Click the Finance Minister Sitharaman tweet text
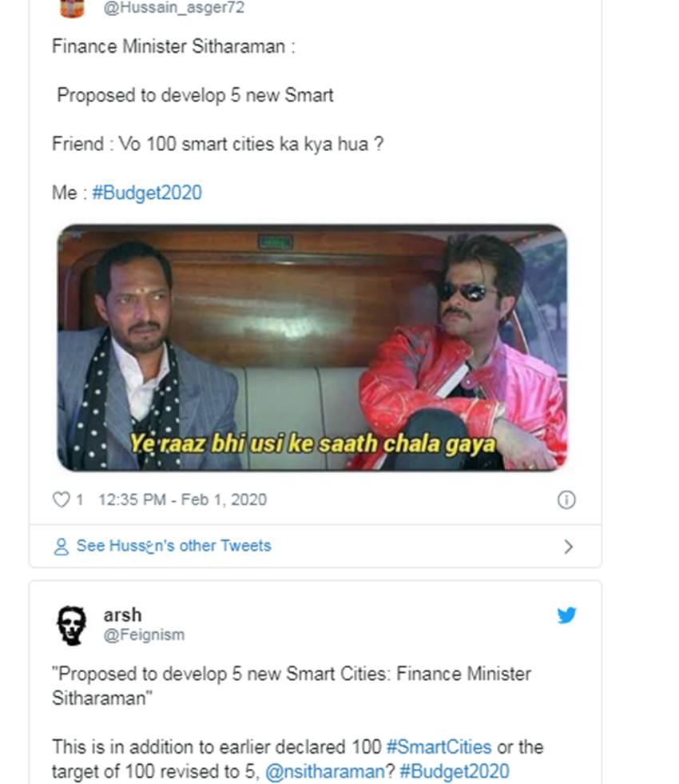The width and height of the screenshot is (679, 784). click(x=217, y=120)
